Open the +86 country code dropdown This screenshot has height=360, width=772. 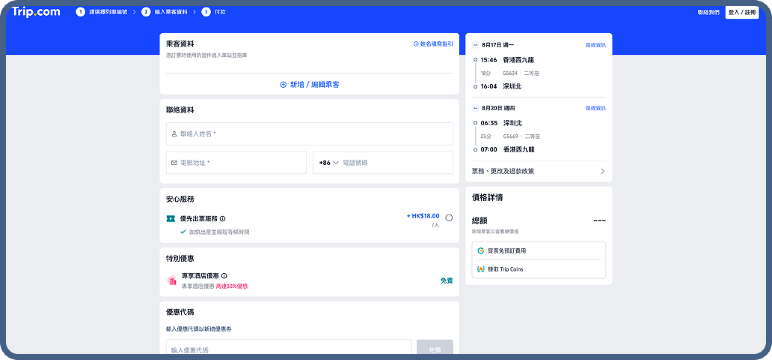pos(329,163)
